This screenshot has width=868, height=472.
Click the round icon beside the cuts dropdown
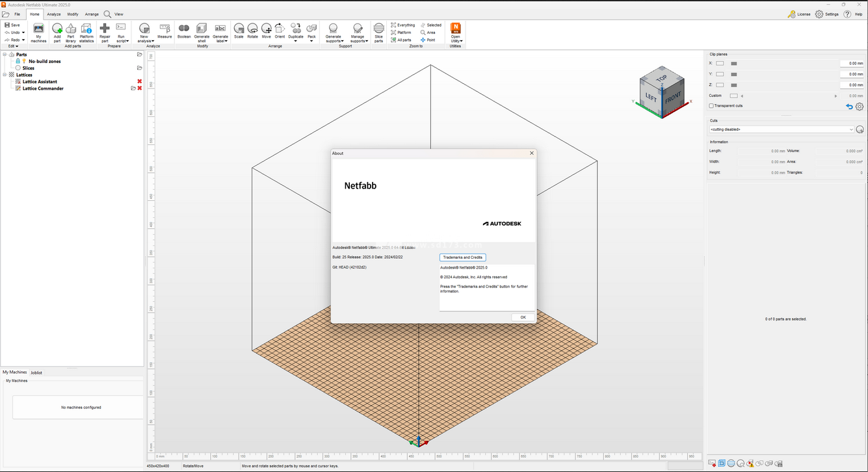click(x=860, y=129)
